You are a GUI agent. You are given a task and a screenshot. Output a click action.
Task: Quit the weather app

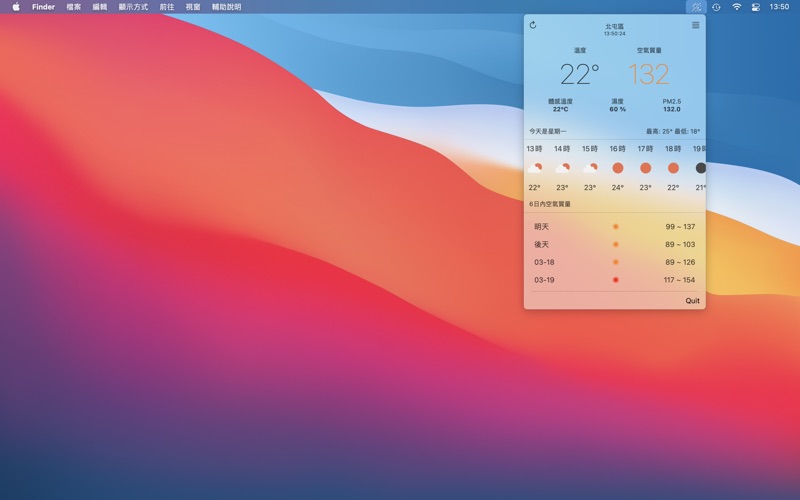(x=692, y=301)
